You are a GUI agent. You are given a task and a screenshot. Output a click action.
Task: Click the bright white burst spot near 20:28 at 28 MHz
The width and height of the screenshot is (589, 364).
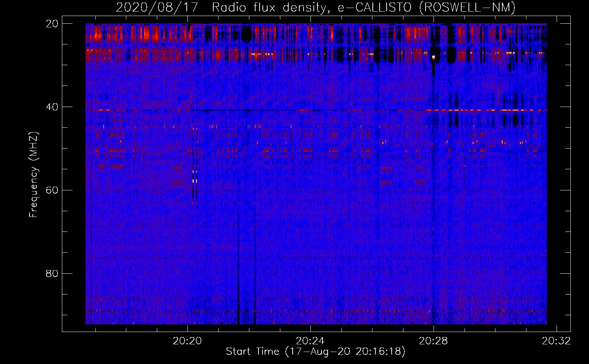[433, 57]
